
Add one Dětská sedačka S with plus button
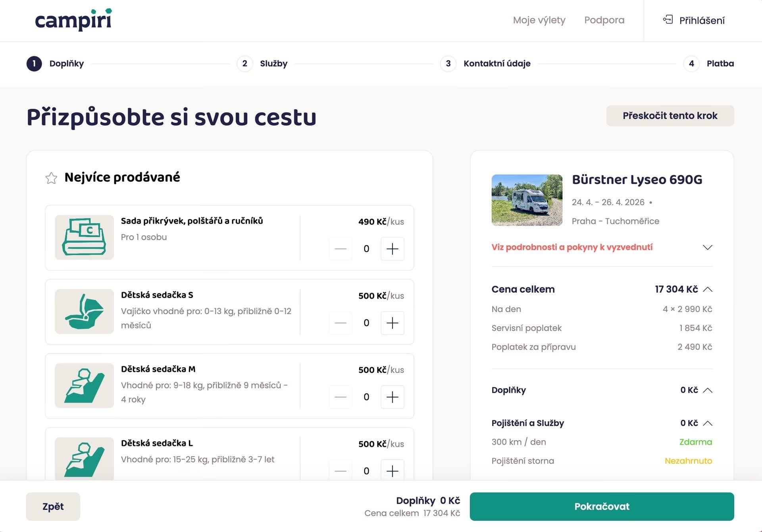393,323
